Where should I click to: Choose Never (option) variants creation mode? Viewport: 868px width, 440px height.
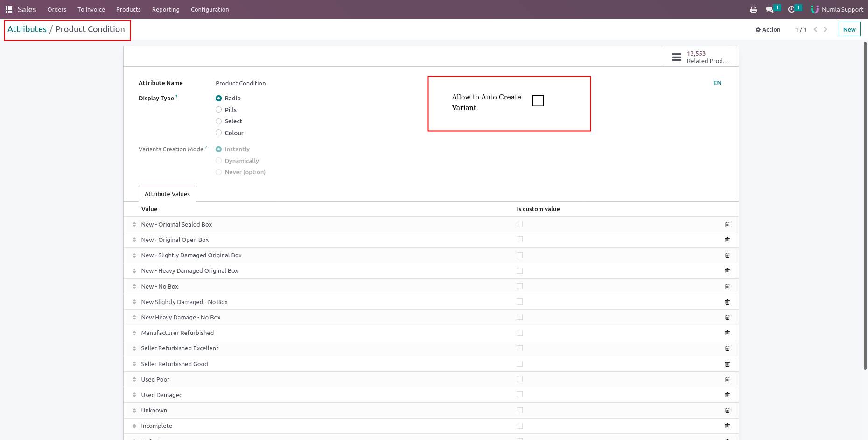pyautogui.click(x=218, y=172)
